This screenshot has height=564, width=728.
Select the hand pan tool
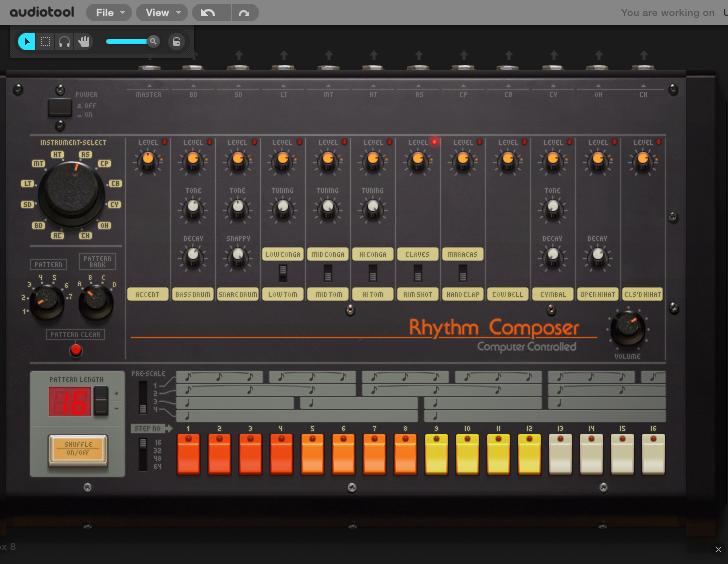tap(84, 42)
